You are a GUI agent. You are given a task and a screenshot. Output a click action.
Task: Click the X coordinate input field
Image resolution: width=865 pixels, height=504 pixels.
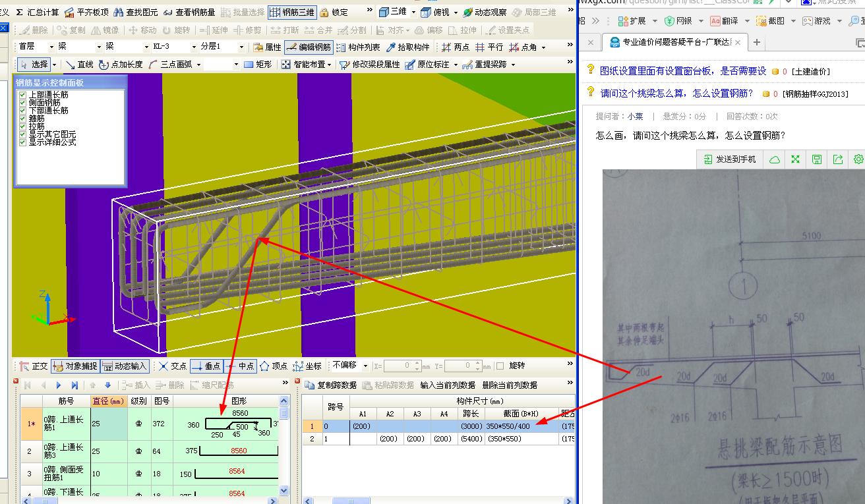[x=402, y=366]
